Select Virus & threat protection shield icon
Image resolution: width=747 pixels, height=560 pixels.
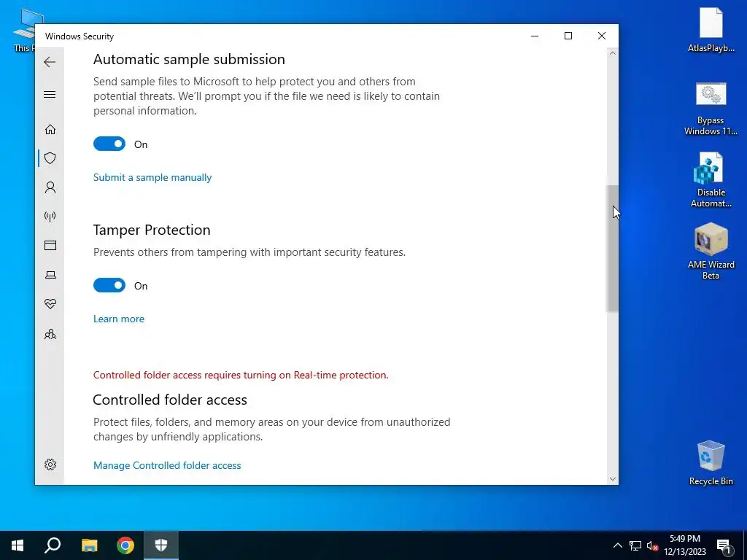pos(50,158)
